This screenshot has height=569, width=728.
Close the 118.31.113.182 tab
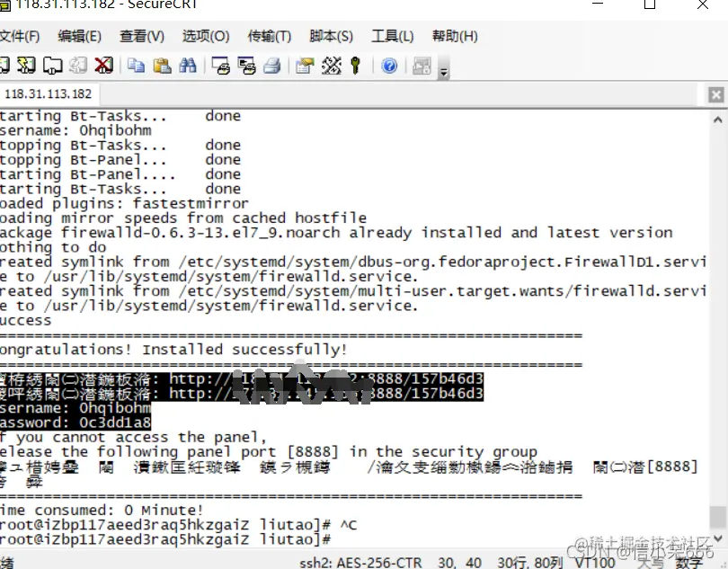pyautogui.click(x=715, y=93)
